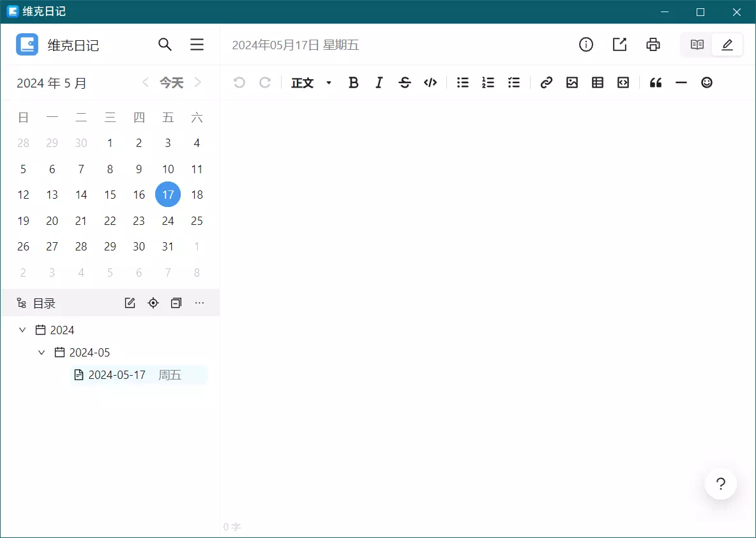This screenshot has width=756, height=538.
Task: Insert a task checklist
Action: (x=514, y=82)
